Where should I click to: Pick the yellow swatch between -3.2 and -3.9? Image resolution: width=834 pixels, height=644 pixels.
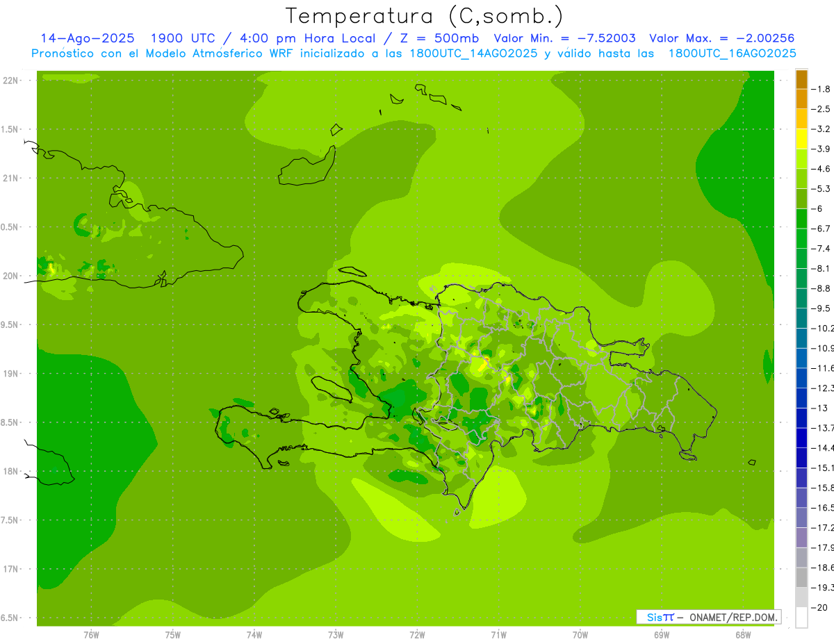pos(801,139)
